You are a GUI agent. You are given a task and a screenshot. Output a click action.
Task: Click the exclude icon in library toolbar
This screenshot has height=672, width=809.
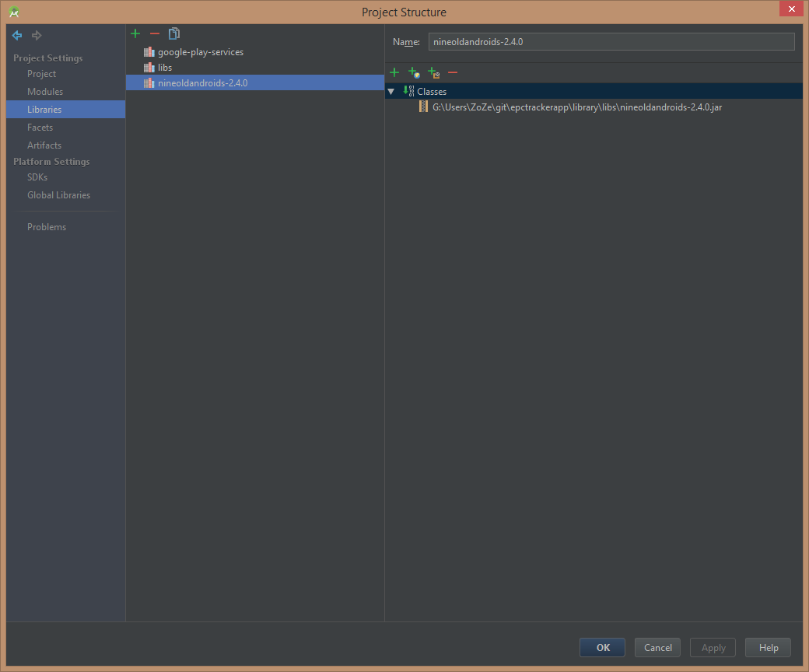pos(433,72)
